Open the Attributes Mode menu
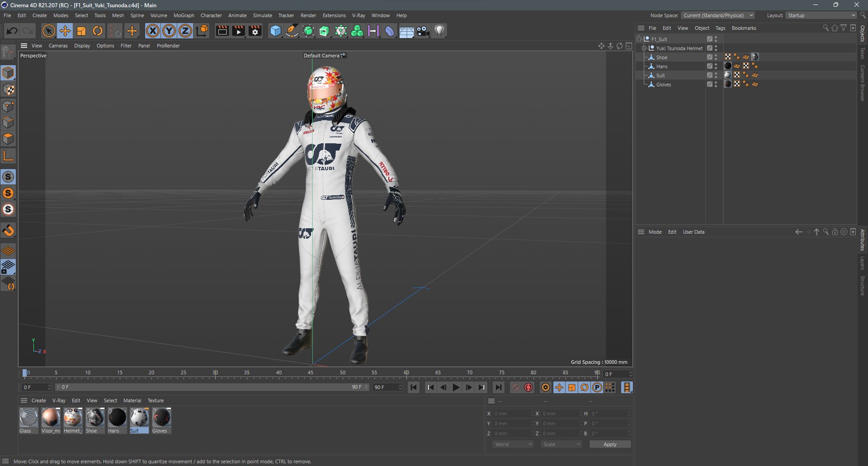 click(655, 232)
